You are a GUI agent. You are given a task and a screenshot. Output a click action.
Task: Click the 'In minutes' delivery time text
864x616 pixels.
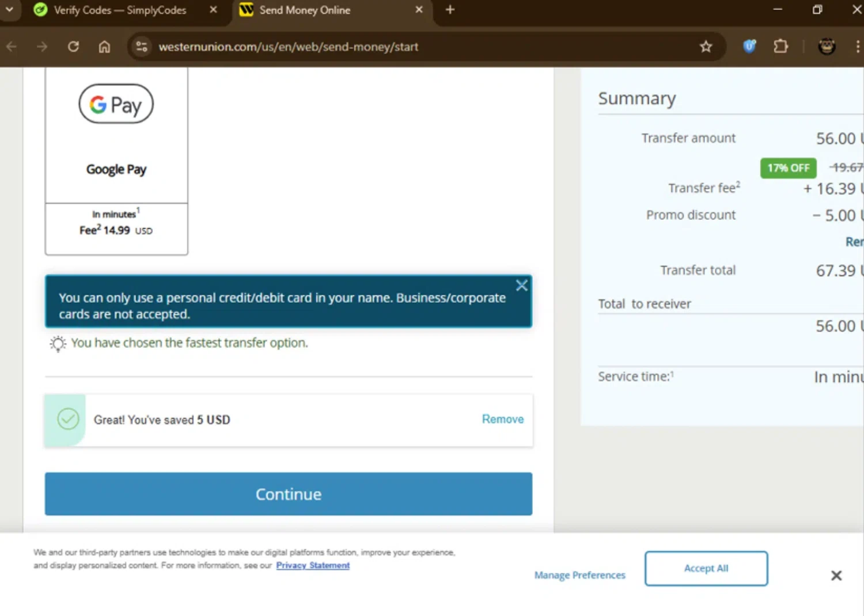pos(116,213)
